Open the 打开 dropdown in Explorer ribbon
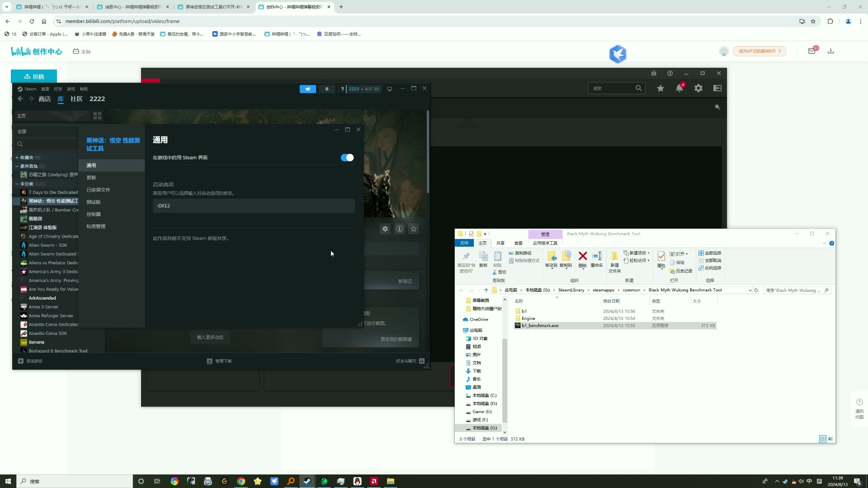This screenshot has height=488, width=868. coord(679,254)
